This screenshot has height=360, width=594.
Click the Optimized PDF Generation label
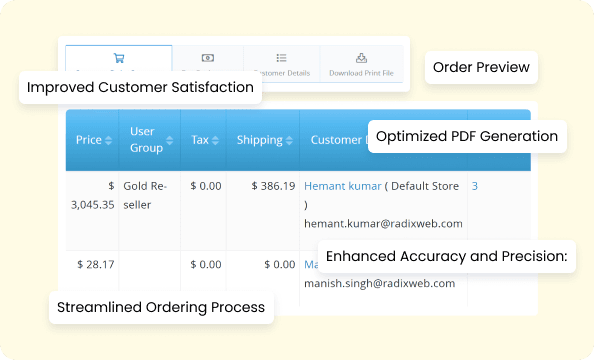click(x=467, y=136)
